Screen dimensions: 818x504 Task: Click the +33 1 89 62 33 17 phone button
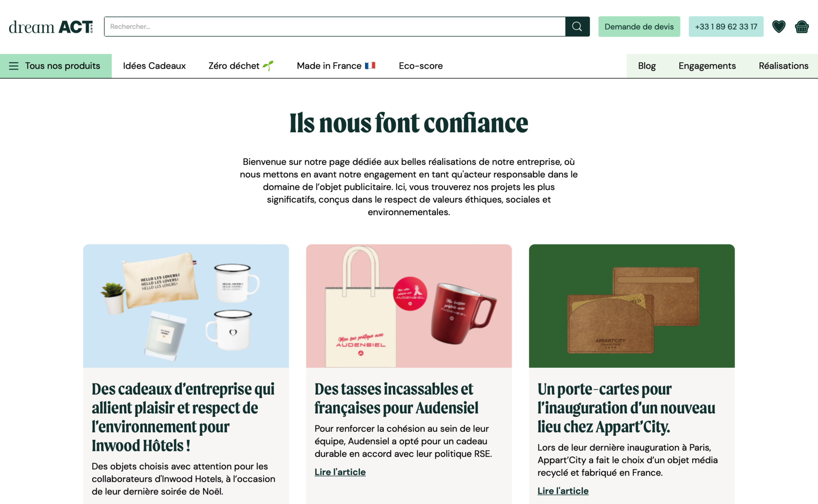(726, 26)
